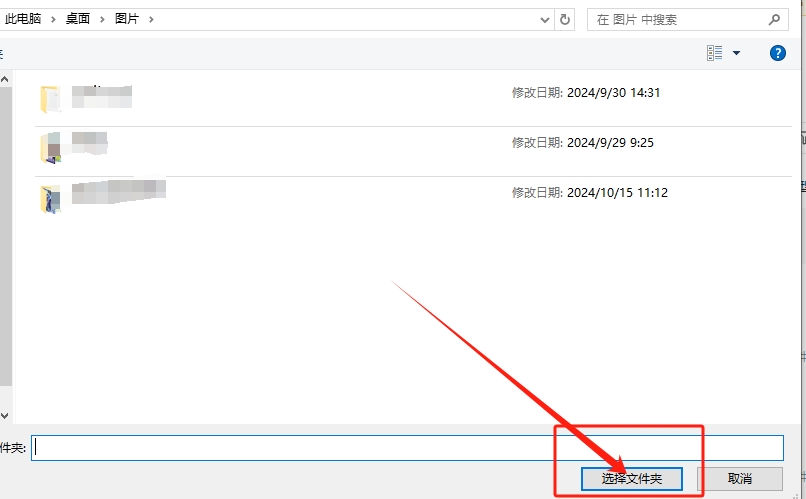Navigate to 桌面 in the breadcrumb path

pos(78,19)
